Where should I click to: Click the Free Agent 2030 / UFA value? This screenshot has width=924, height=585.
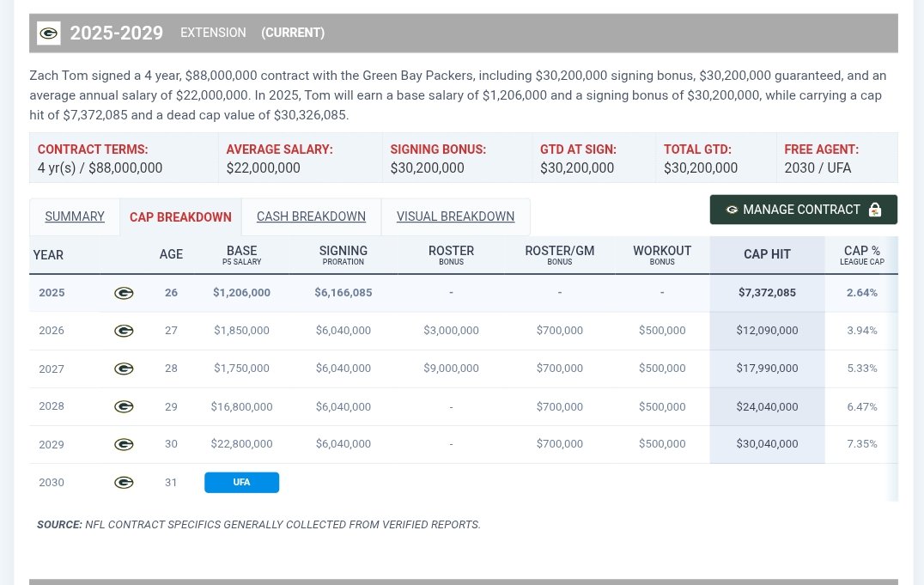(818, 168)
